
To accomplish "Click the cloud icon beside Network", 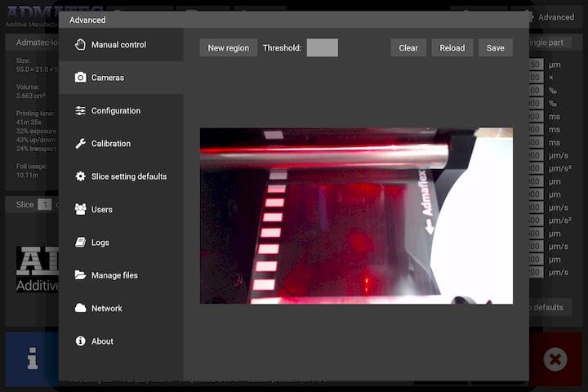I will [80, 309].
